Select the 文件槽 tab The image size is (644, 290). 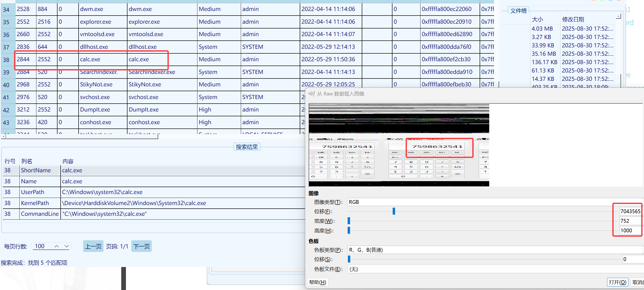518,11
